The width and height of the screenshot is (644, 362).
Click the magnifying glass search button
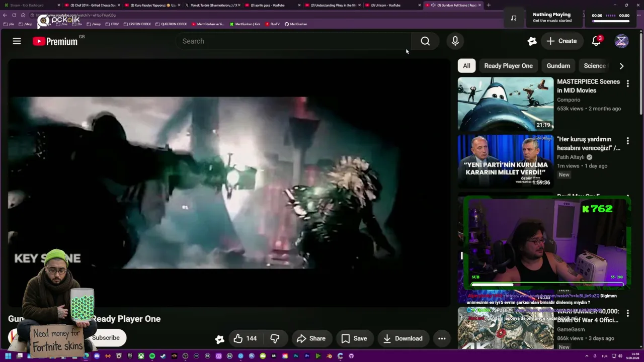(x=425, y=41)
